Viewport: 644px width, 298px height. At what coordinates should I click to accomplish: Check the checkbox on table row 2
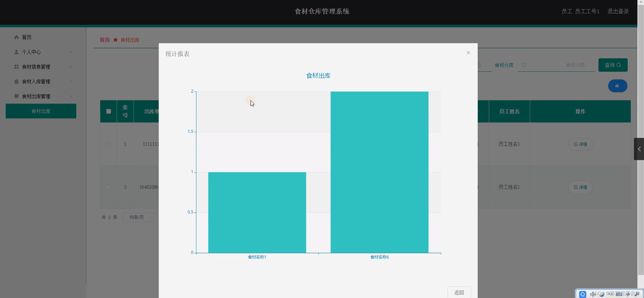[x=108, y=187]
